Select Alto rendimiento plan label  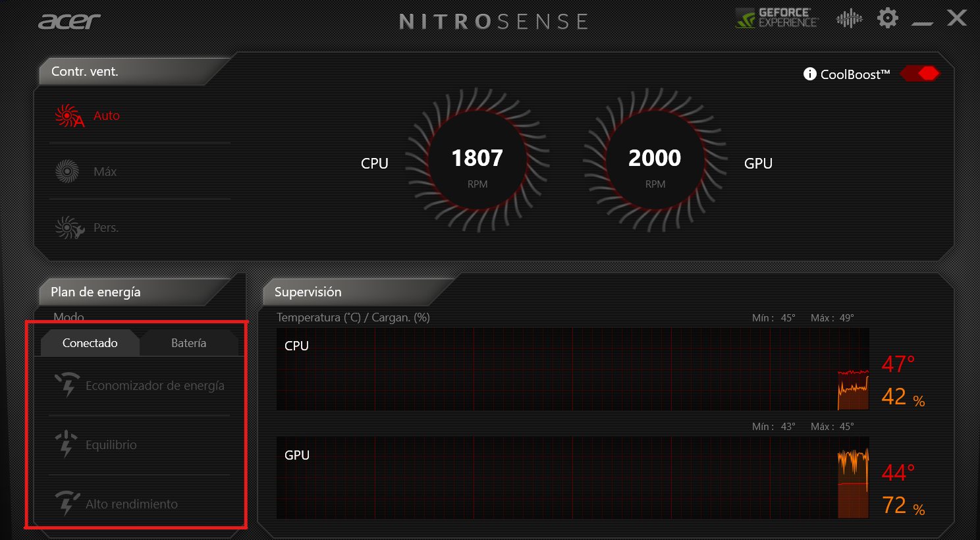tap(132, 504)
